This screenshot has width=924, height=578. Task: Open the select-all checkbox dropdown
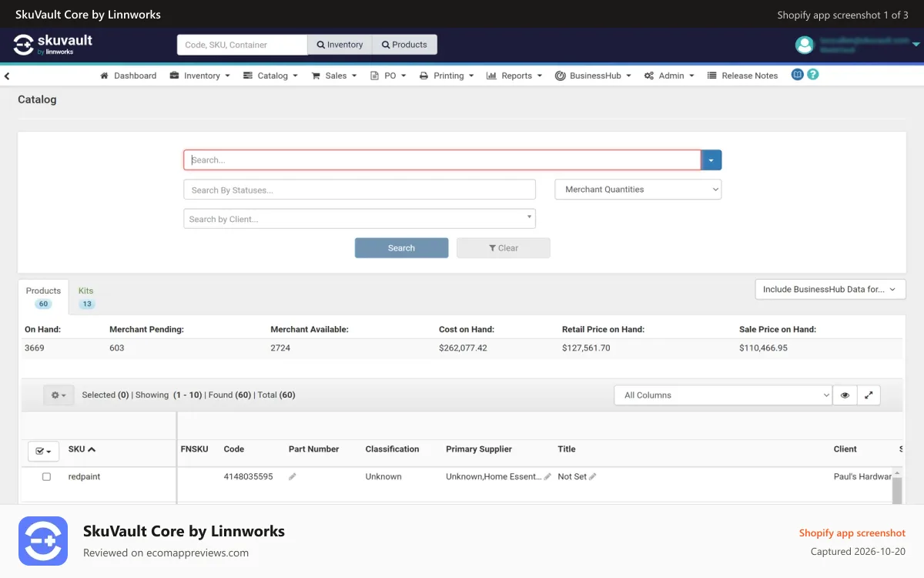point(43,451)
